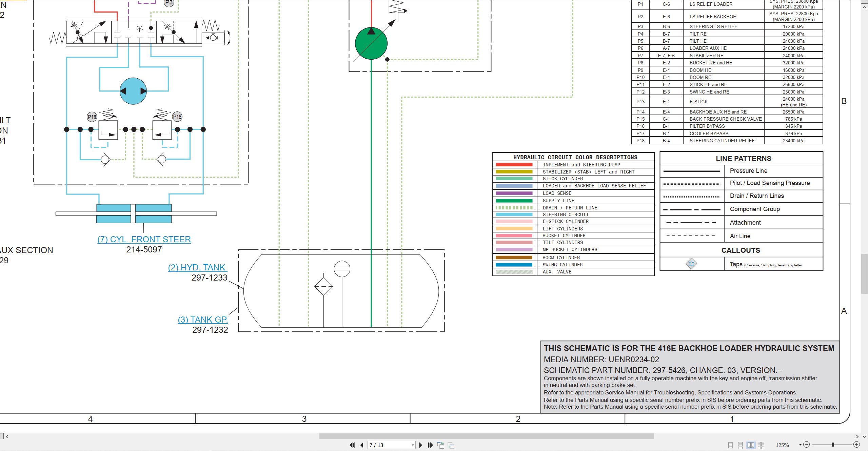Click the red Implement and Steering Pump swatch
The height and width of the screenshot is (451, 868).
tap(514, 165)
